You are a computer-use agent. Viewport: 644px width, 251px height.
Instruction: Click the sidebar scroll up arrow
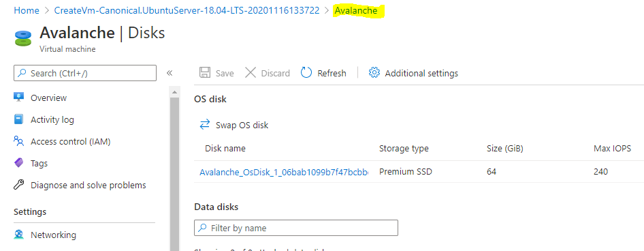click(x=174, y=92)
